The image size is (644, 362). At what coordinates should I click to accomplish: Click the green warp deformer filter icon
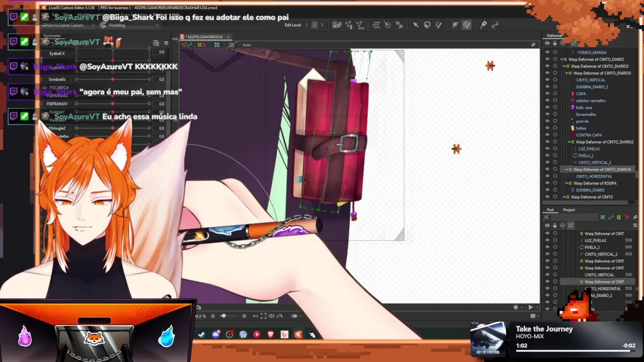pos(619,217)
